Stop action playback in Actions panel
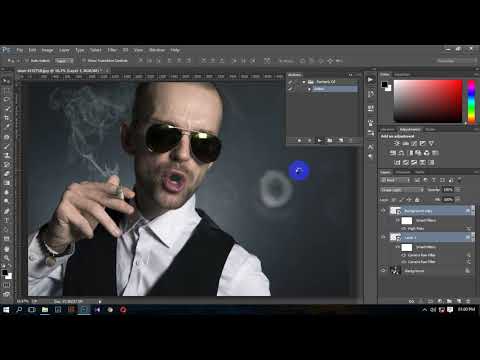 coord(299,140)
